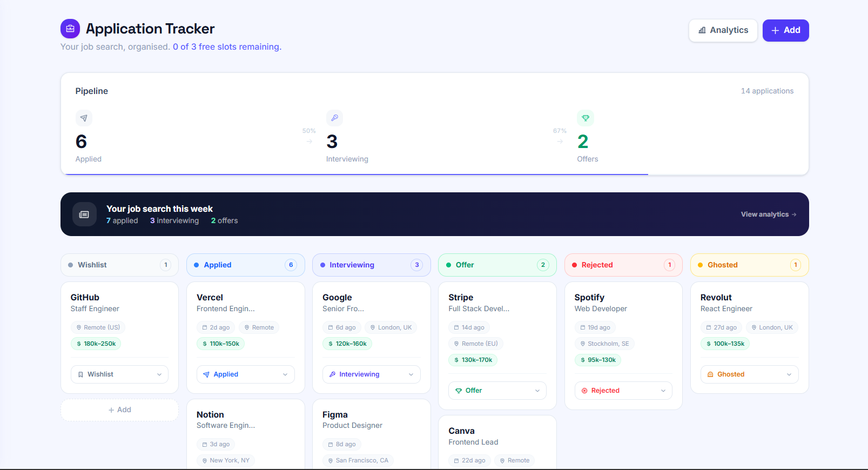Select the Offer column header
This screenshot has height=470, width=868.
coord(497,265)
